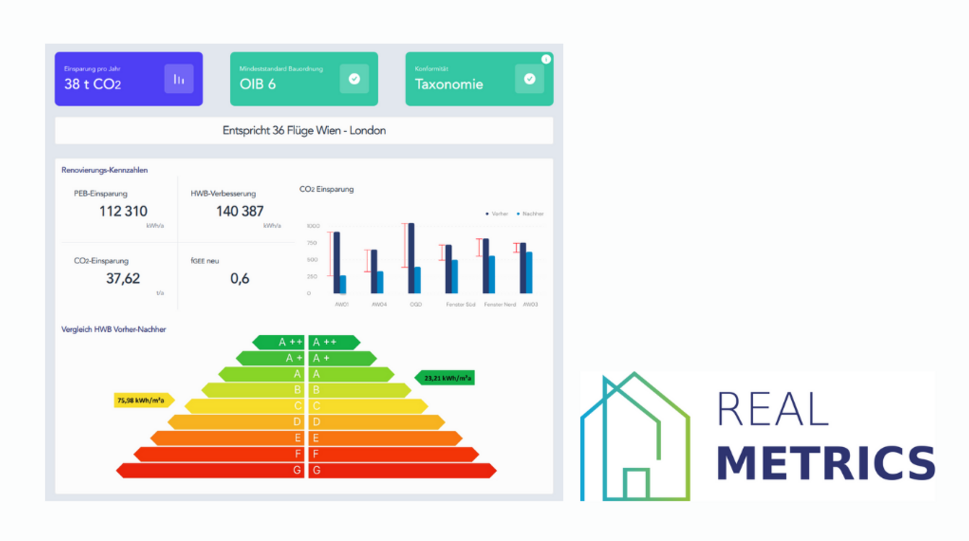Select the HWB-Verbesserung value 140 387
This screenshot has height=541, width=969.
[x=240, y=211]
